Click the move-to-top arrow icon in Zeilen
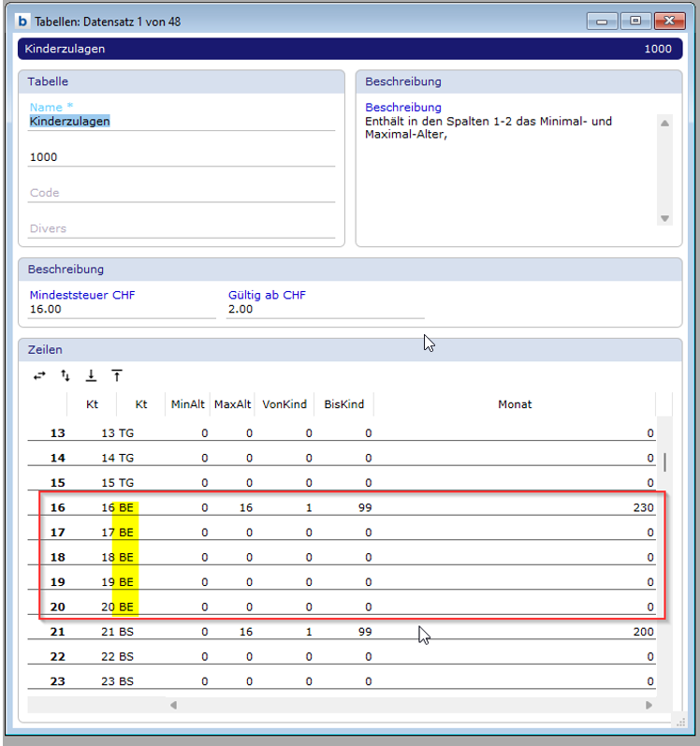Image resolution: width=700 pixels, height=746 pixels. pos(117,375)
